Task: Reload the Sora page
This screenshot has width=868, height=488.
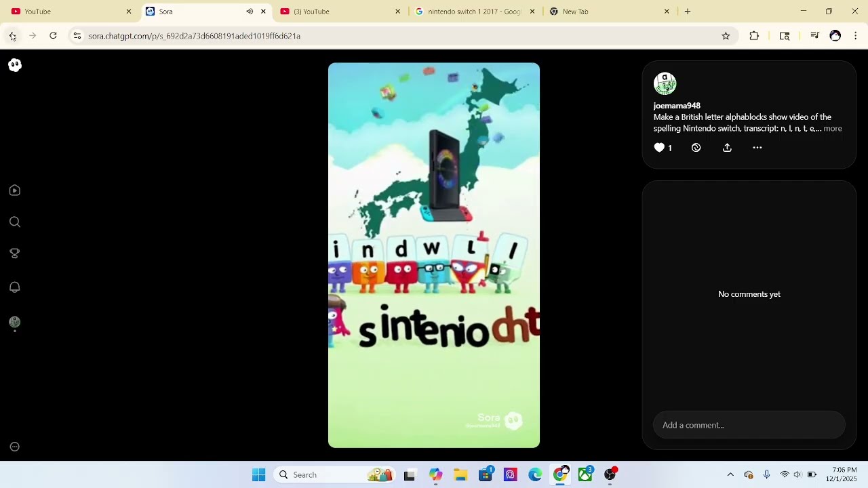Action: tap(53, 36)
